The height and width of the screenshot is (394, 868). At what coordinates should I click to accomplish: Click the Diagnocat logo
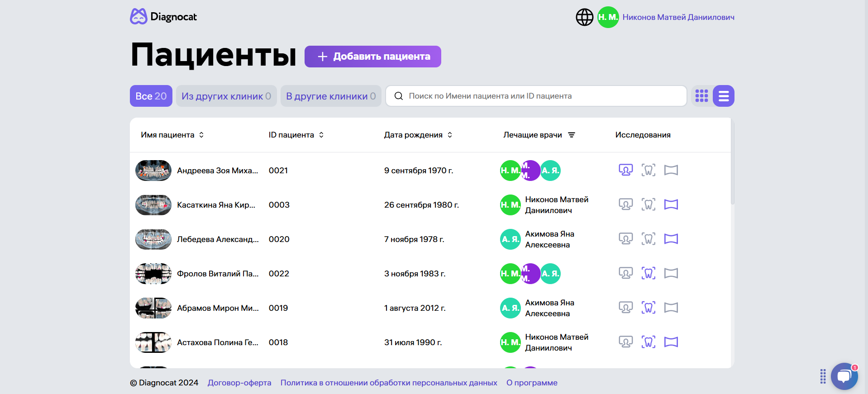tap(163, 17)
